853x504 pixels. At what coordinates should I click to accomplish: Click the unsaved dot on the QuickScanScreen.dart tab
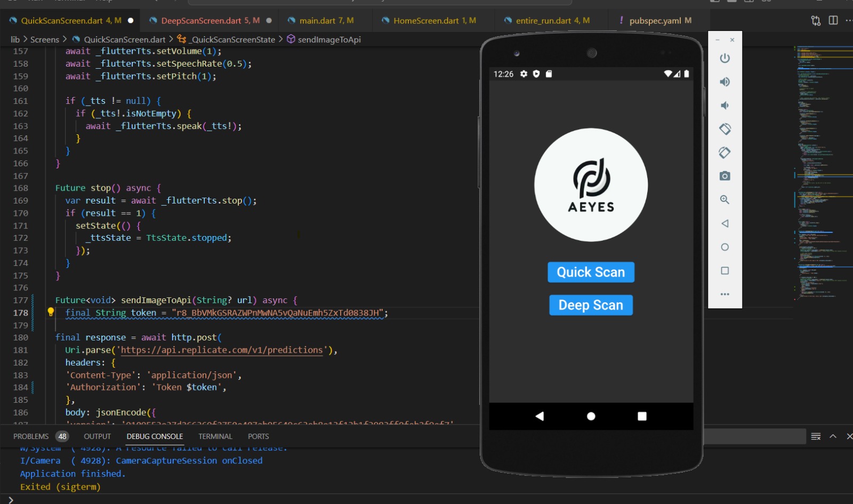click(131, 21)
